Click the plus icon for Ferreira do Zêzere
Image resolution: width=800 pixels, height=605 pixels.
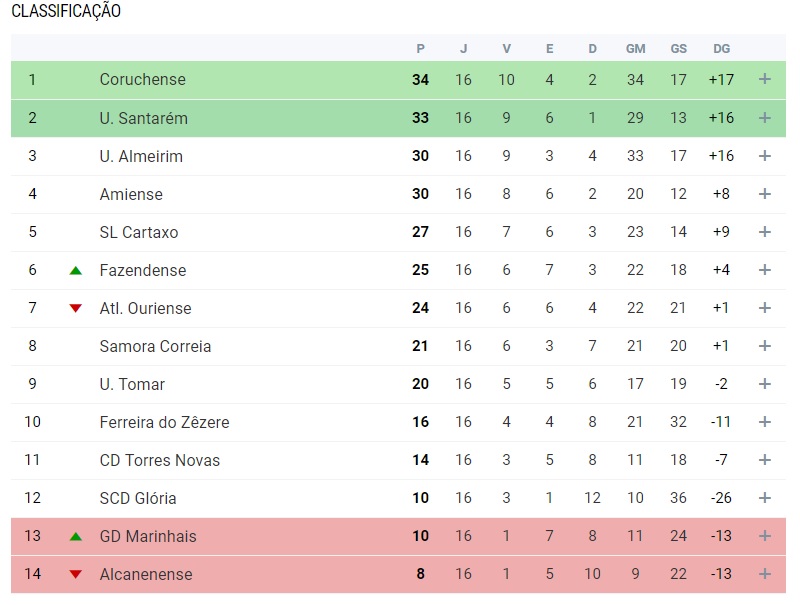pos(764,422)
